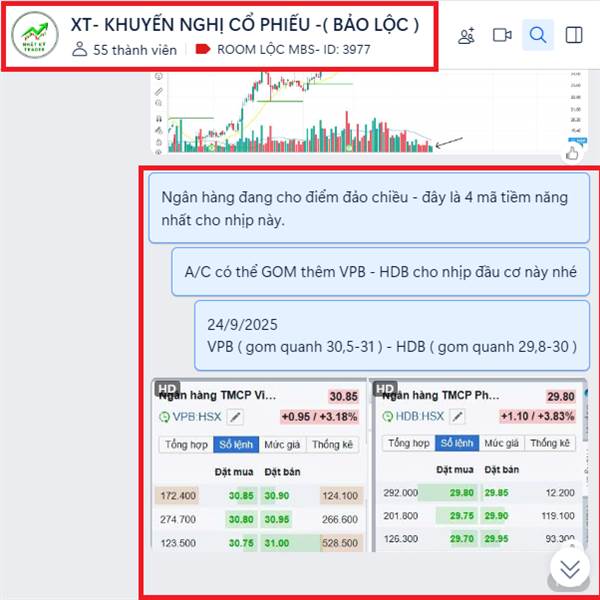Image resolution: width=600 pixels, height=600 pixels.
Task: Open the stock chart image thumbnail
Action: click(x=368, y=112)
